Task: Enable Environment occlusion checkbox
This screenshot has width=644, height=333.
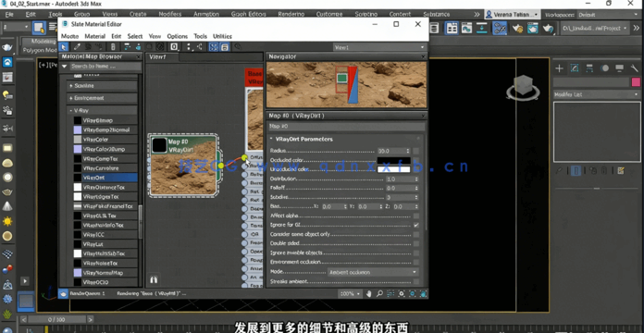Action: [416, 262]
